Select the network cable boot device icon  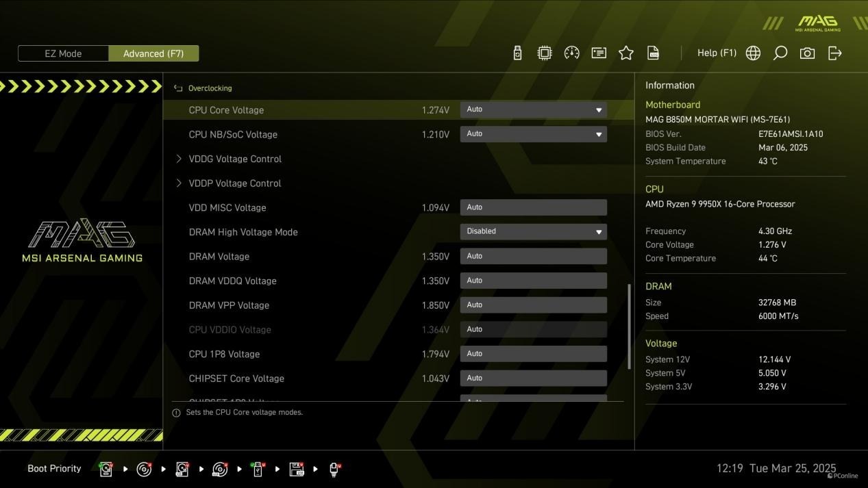coord(335,469)
